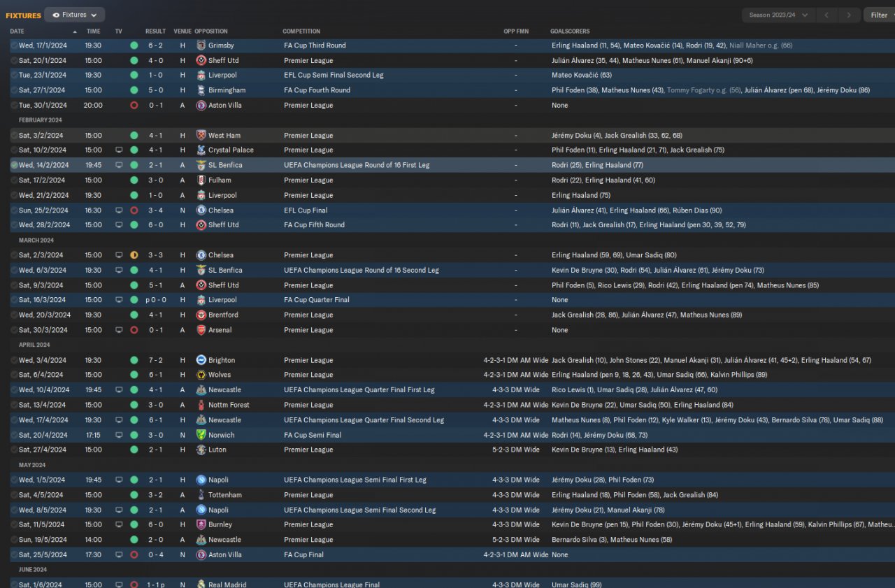Click the Nottm Forest club badge
The image size is (895, 588).
201,405
